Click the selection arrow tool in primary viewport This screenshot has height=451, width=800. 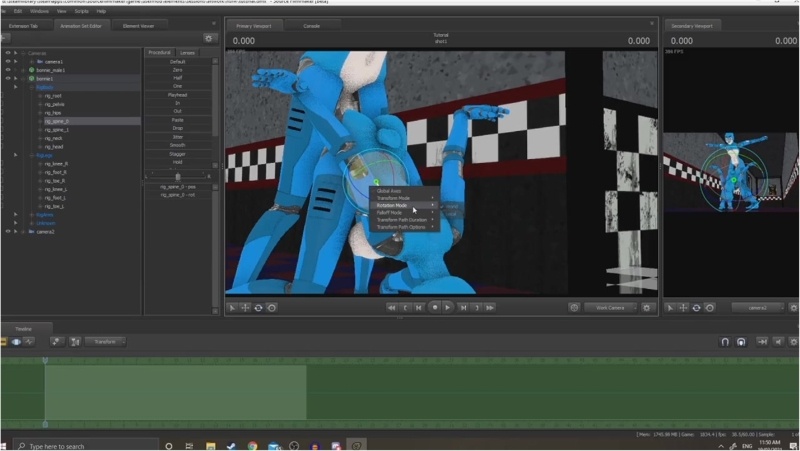(232, 308)
